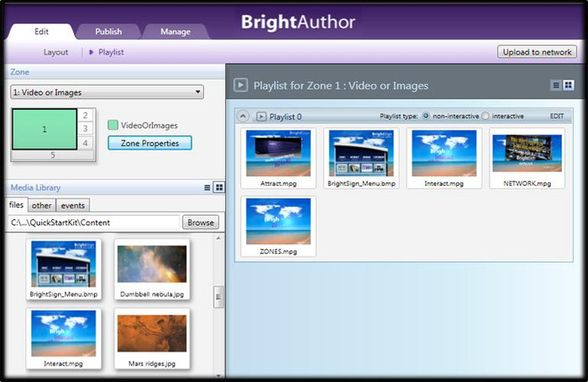Click the Upload to network button
Image resolution: width=588 pixels, height=382 pixels.
tap(537, 52)
